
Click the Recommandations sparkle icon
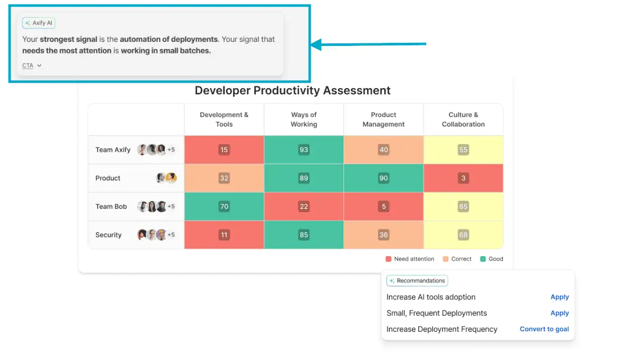pyautogui.click(x=391, y=281)
